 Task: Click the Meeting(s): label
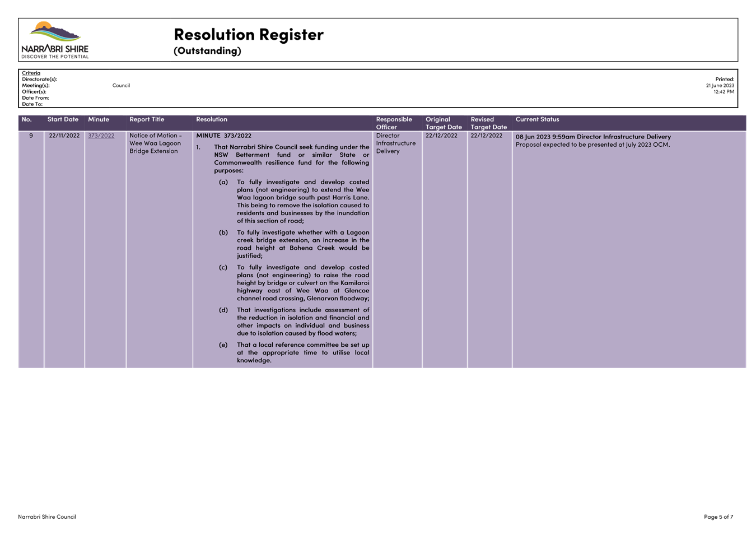pos(36,85)
